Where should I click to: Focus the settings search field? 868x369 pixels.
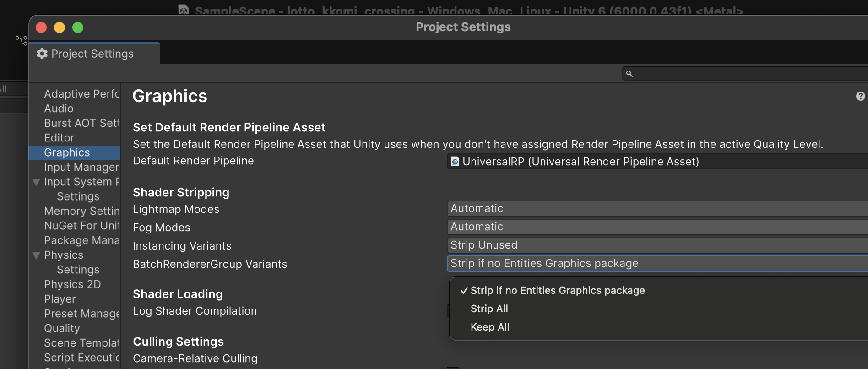pos(745,73)
